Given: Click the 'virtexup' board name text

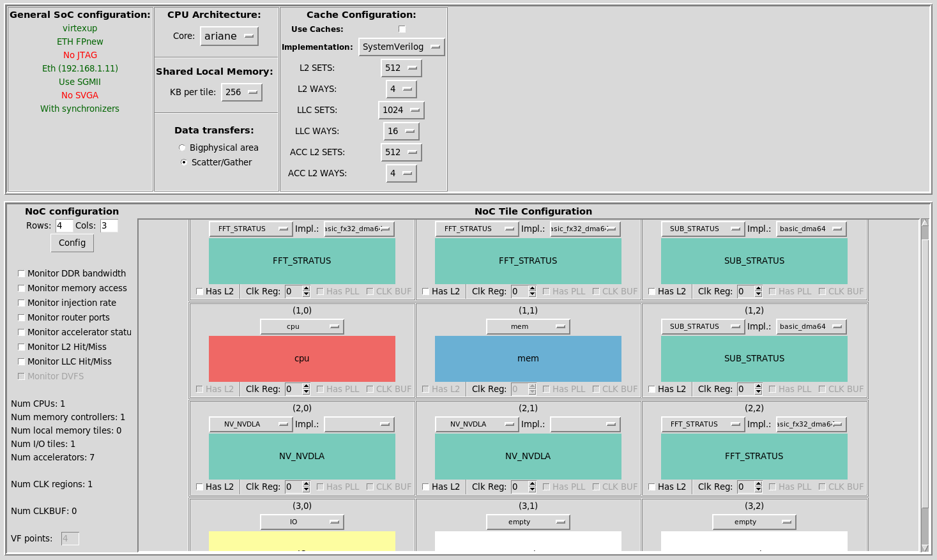Looking at the screenshot, I should point(80,28).
